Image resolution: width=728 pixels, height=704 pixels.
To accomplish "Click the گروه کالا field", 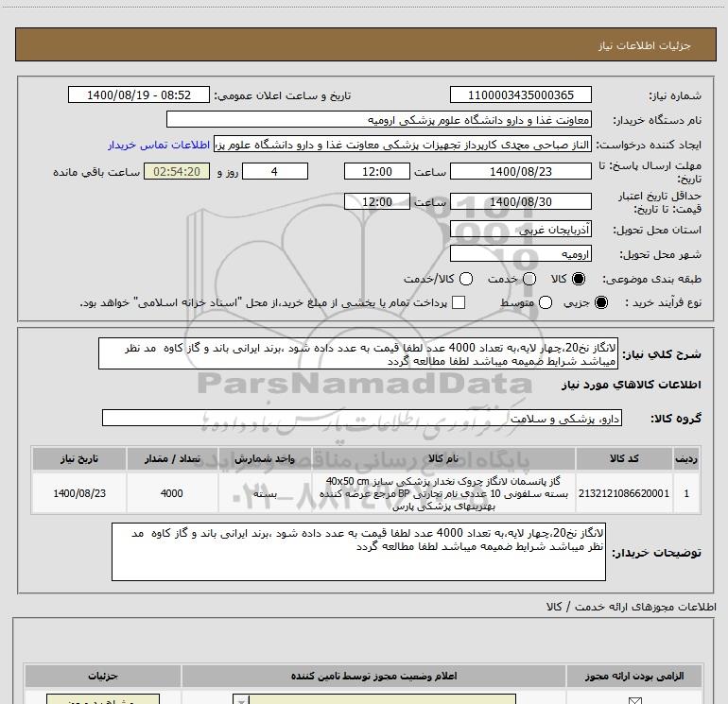I will [362, 418].
